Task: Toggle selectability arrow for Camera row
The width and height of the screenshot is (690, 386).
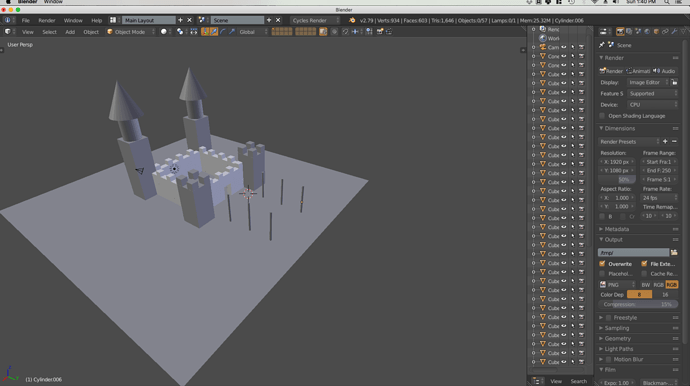Action: pyautogui.click(x=573, y=47)
